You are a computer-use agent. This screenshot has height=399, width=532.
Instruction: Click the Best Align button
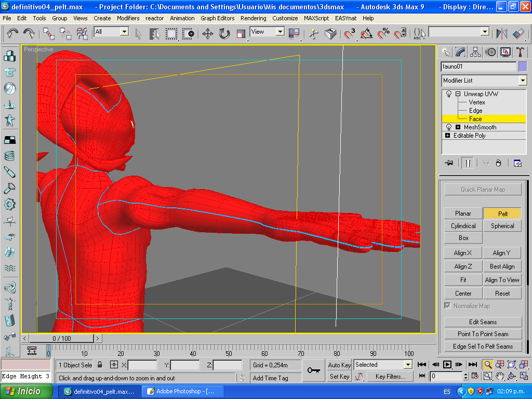pos(502,266)
